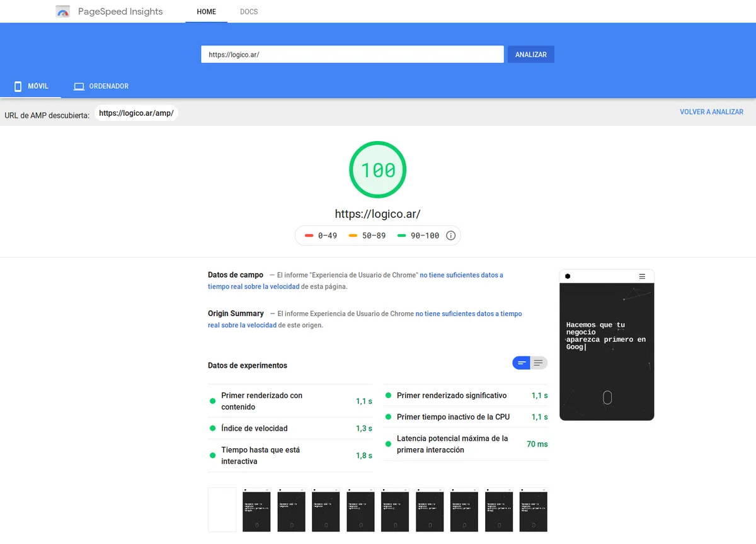The image size is (756, 544).
Task: Select the second filmstrip thumbnail
Action: pyautogui.click(x=256, y=510)
